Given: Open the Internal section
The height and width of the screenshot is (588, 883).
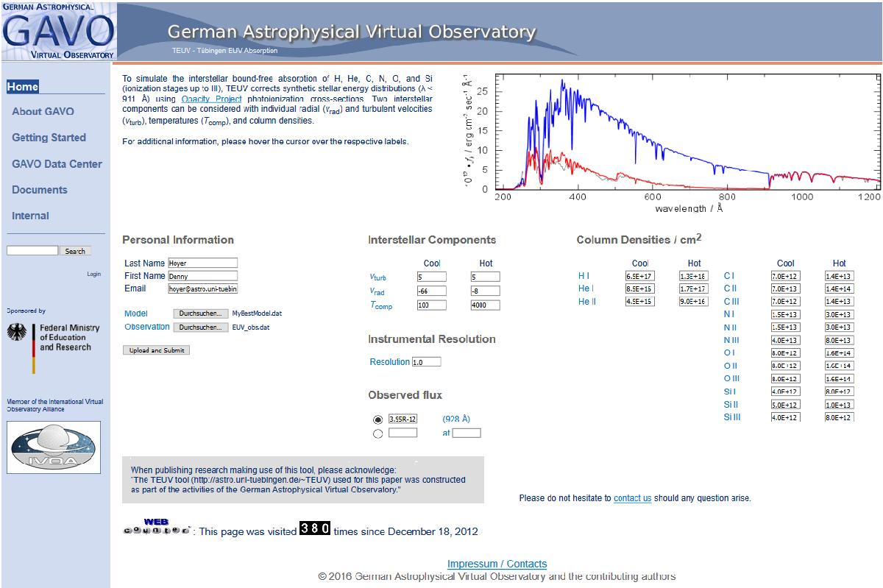Looking at the screenshot, I should pyautogui.click(x=30, y=216).
